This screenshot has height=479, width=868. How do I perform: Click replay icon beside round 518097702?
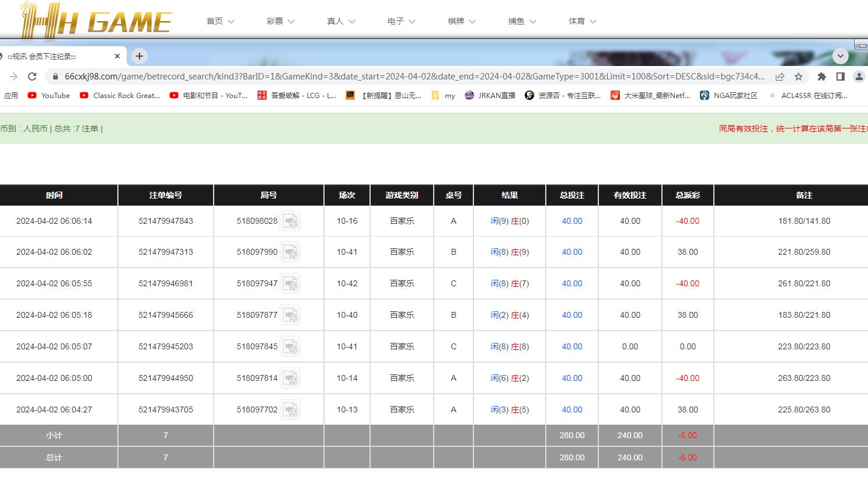pyautogui.click(x=290, y=409)
